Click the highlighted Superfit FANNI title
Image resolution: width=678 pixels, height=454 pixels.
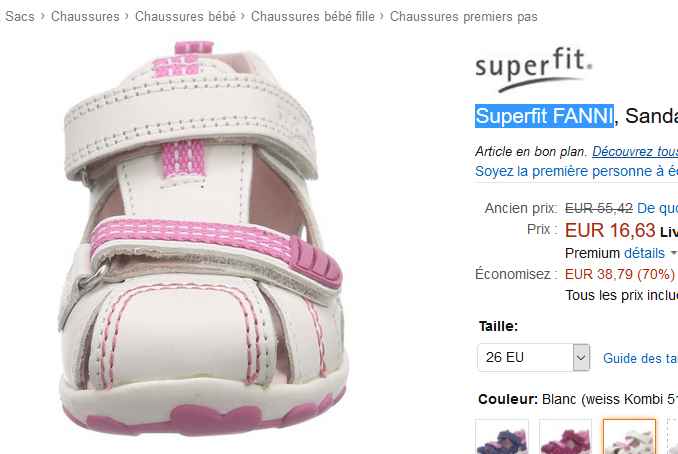coord(544,116)
